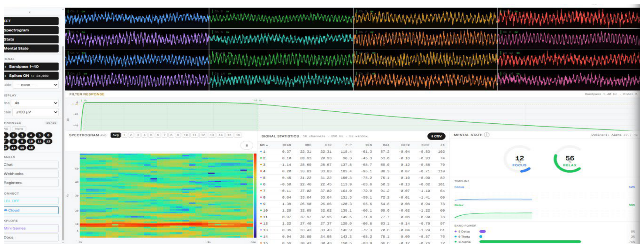Expand the guide none dropdown
The width and height of the screenshot is (644, 248).
[36, 85]
